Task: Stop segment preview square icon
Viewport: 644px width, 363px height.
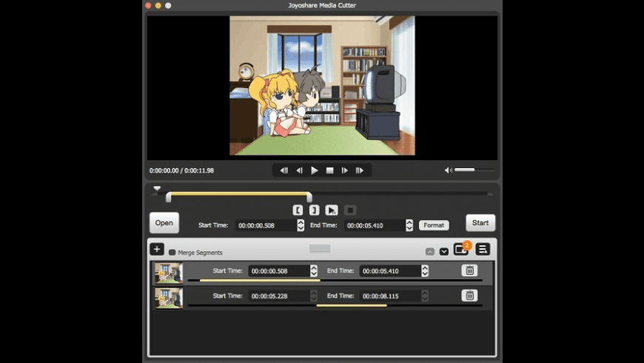Action: pyautogui.click(x=350, y=210)
